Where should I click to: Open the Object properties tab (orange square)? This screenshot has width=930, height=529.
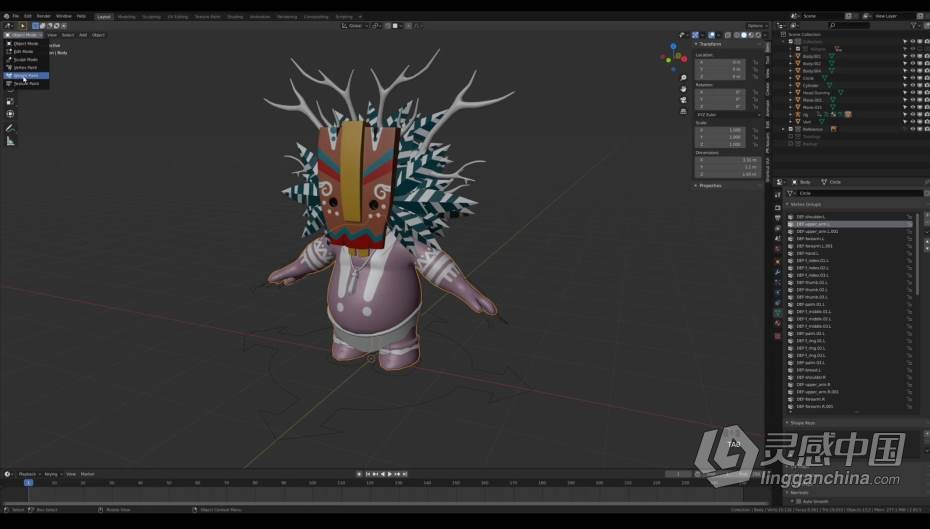point(778,261)
